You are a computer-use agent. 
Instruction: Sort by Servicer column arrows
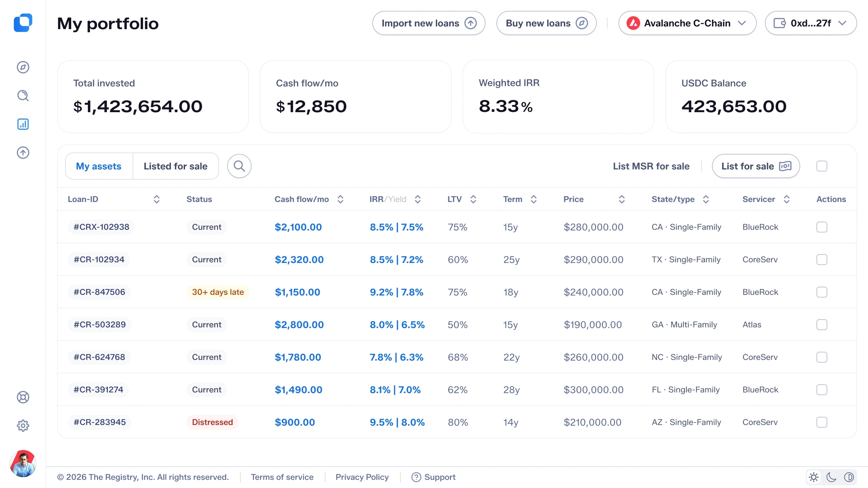pos(787,199)
